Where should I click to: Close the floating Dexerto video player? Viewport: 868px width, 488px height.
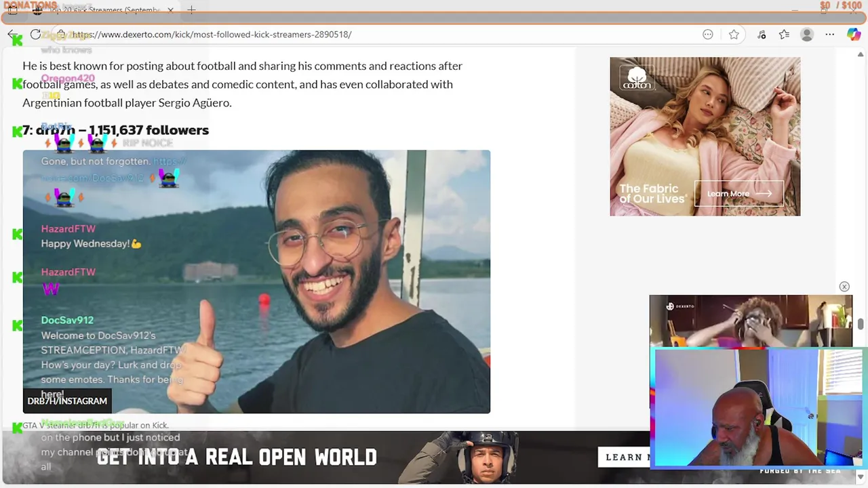pyautogui.click(x=844, y=287)
